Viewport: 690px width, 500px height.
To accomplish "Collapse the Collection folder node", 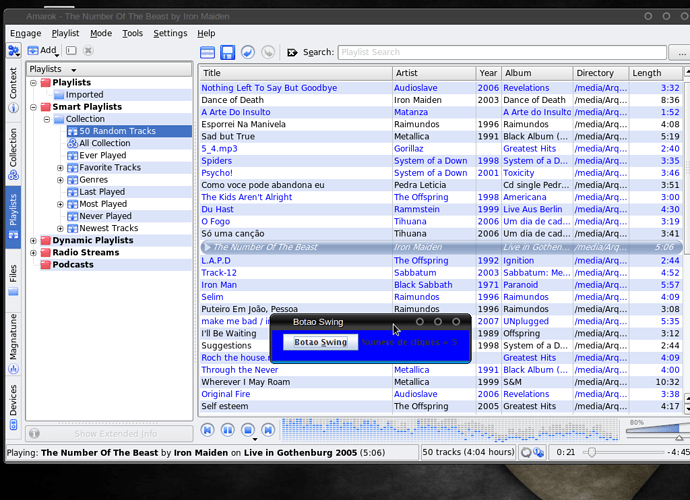I will pos(47,119).
